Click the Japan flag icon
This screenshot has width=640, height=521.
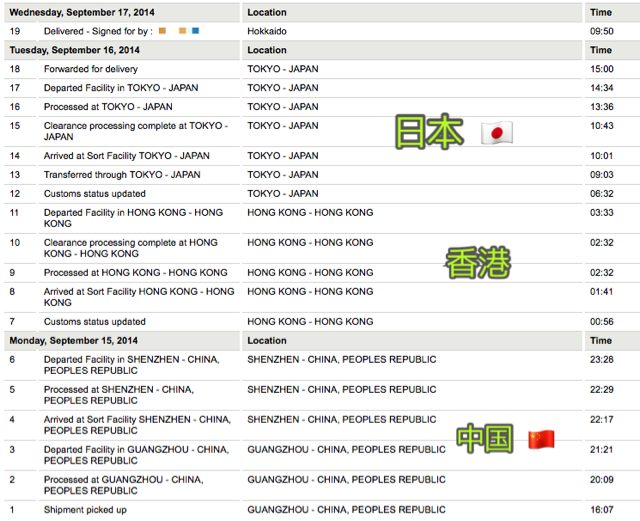497,133
